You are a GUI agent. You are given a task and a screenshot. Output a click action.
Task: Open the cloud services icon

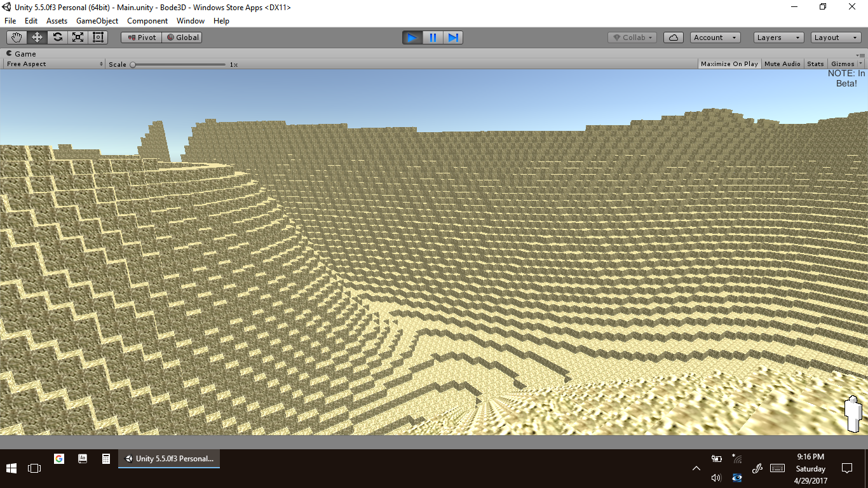pyautogui.click(x=673, y=37)
